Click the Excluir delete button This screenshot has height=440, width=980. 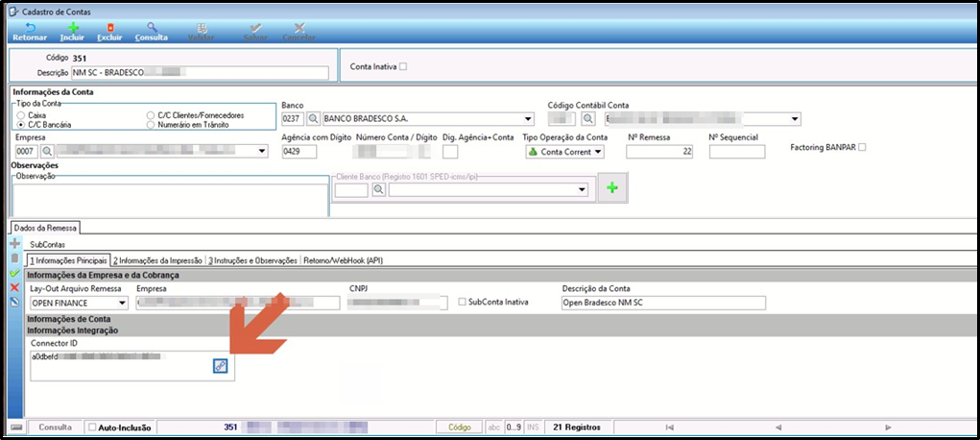[110, 32]
